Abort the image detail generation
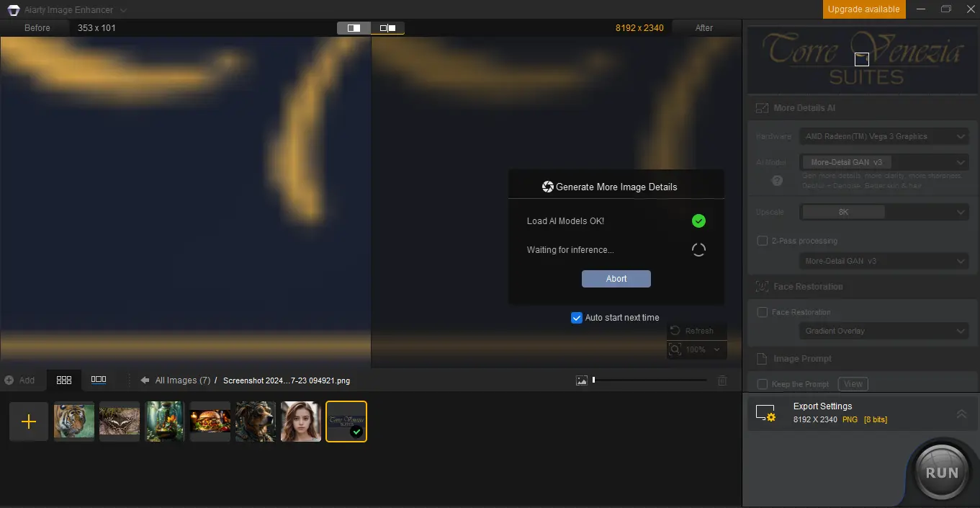 coord(616,279)
